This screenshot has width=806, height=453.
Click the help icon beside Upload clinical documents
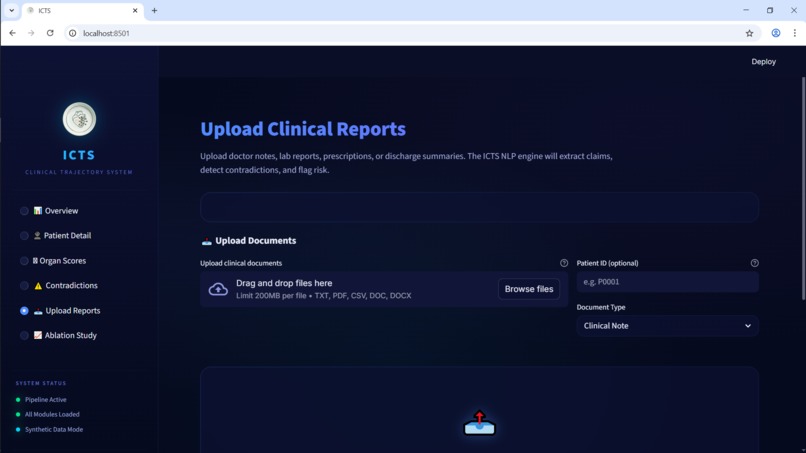tap(564, 263)
